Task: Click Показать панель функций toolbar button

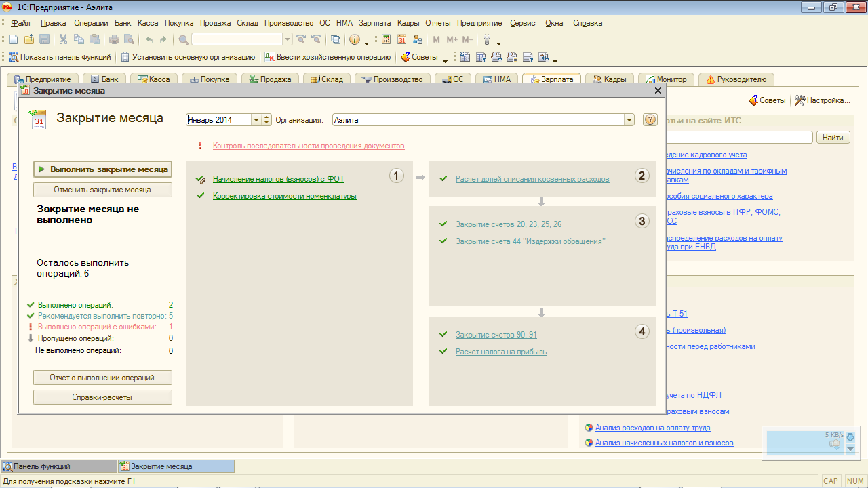Action: (59, 57)
